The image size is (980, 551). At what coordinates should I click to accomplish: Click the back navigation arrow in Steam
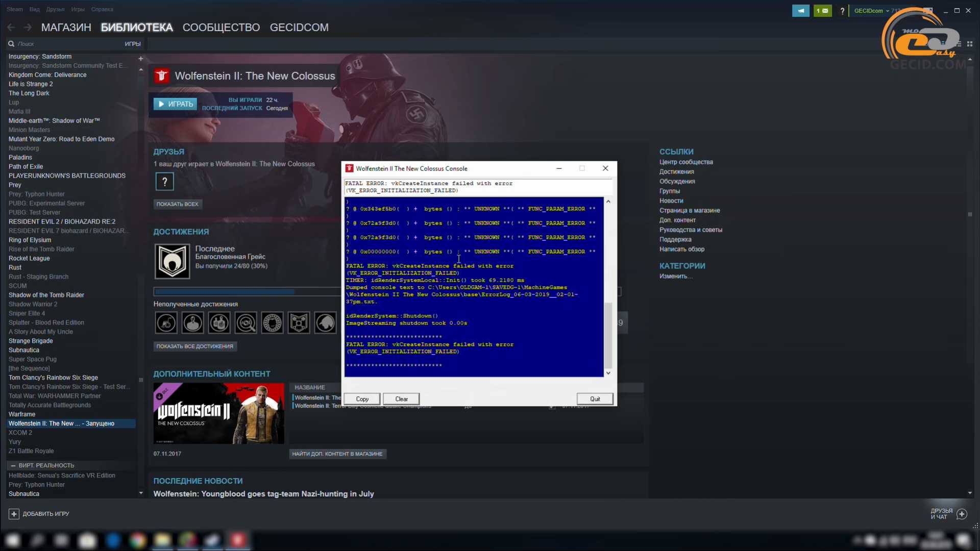click(x=11, y=28)
